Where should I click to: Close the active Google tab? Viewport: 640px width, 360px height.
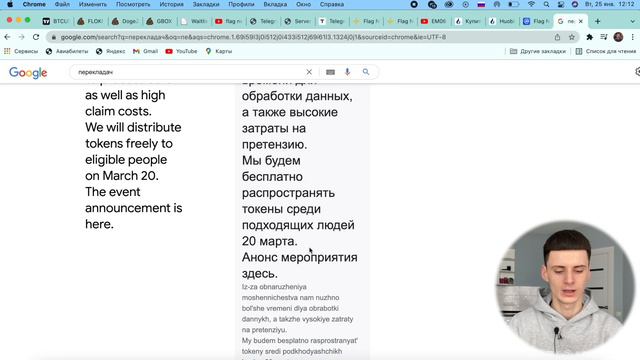tap(581, 21)
